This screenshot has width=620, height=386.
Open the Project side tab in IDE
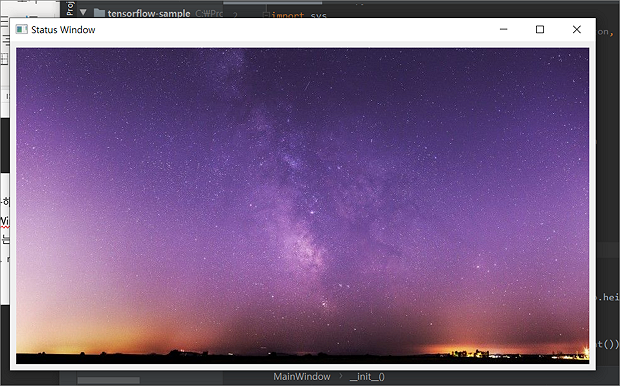(x=70, y=8)
